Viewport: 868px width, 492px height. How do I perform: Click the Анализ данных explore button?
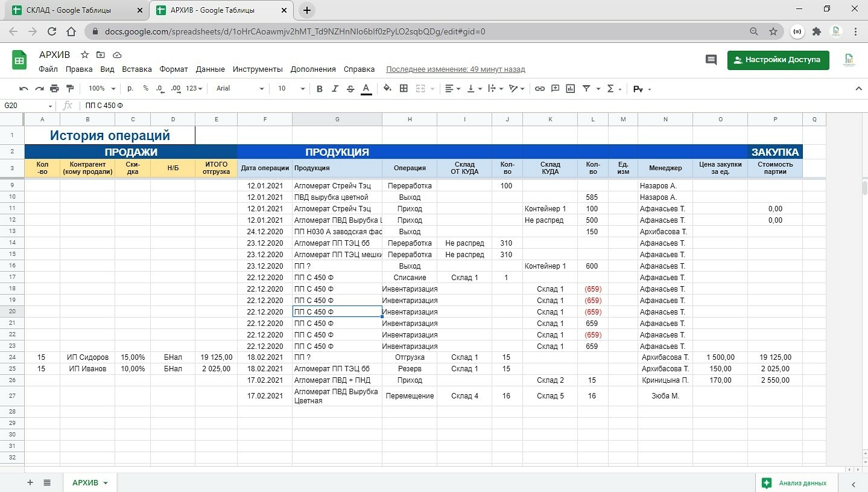coord(796,483)
